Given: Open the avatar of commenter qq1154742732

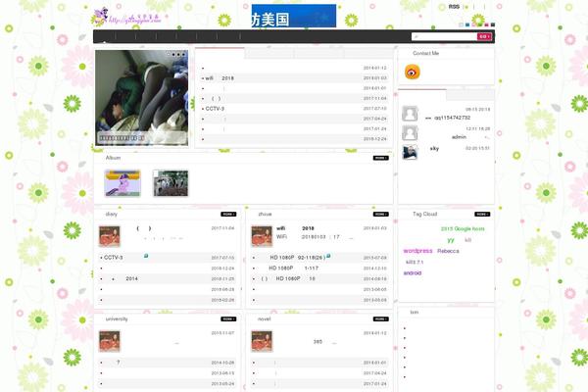Looking at the screenshot, I should coord(410,114).
